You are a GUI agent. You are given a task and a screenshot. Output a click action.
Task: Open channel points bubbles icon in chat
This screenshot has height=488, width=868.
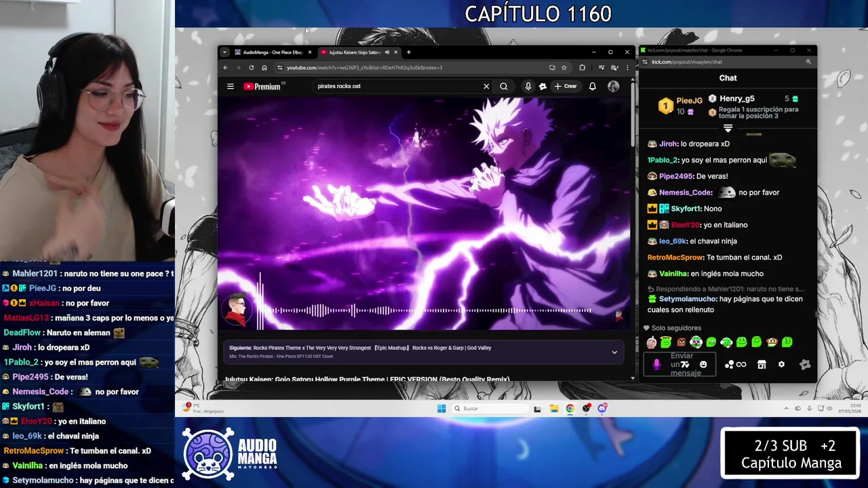729,364
